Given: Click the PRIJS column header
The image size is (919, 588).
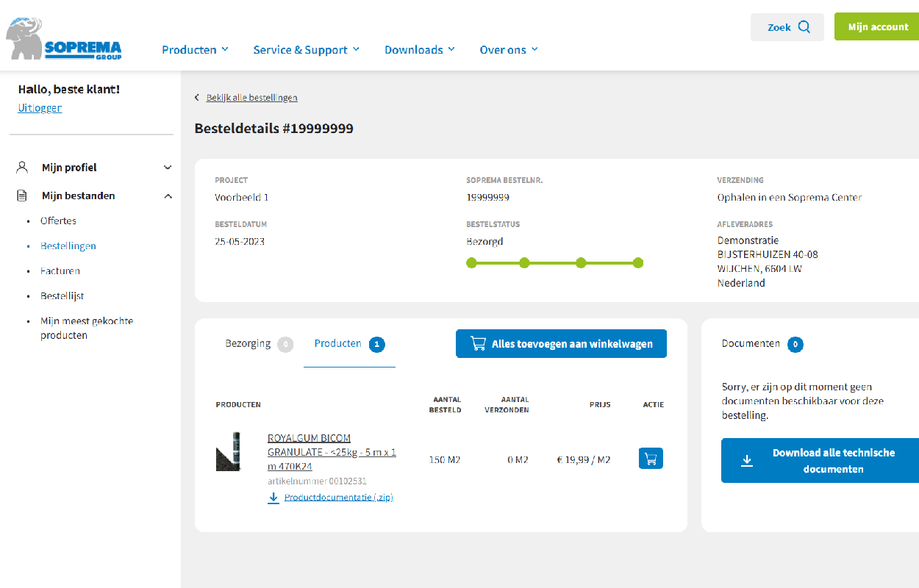Looking at the screenshot, I should pos(600,404).
